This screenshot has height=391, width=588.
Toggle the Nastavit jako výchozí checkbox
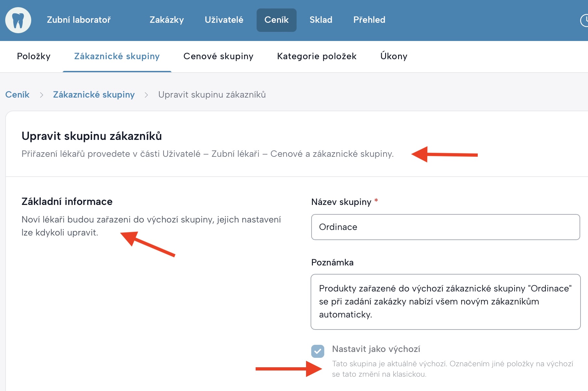pyautogui.click(x=318, y=351)
